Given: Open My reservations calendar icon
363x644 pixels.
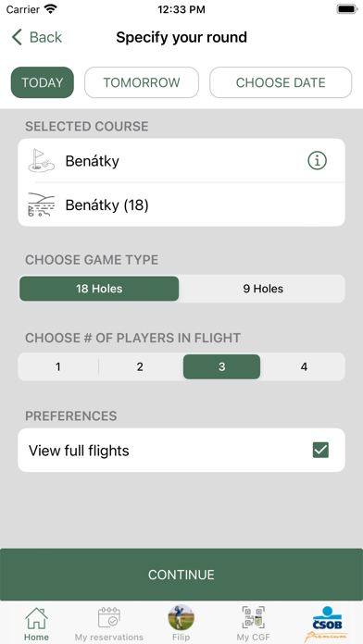Looking at the screenshot, I should coord(109,618).
